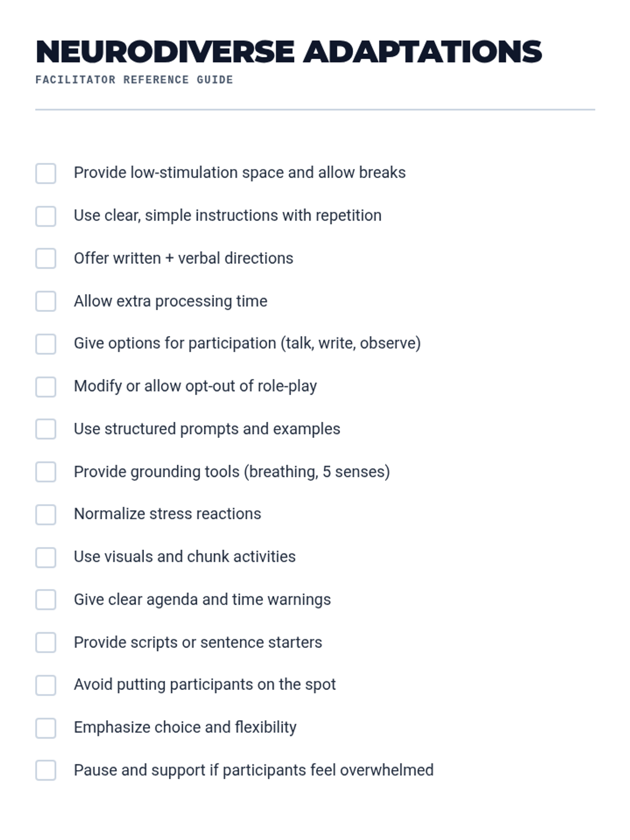Check the opt-out of role-play box
The width and height of the screenshot is (630, 840).
point(46,386)
